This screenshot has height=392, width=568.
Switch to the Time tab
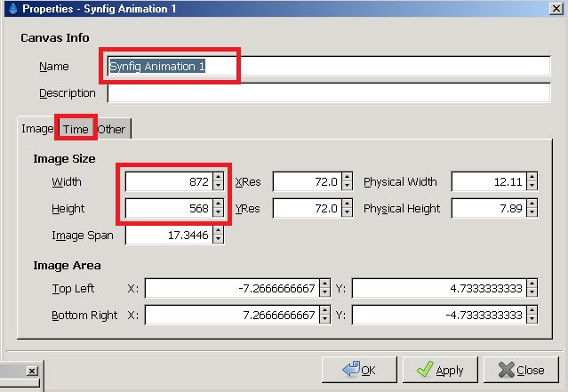(76, 129)
